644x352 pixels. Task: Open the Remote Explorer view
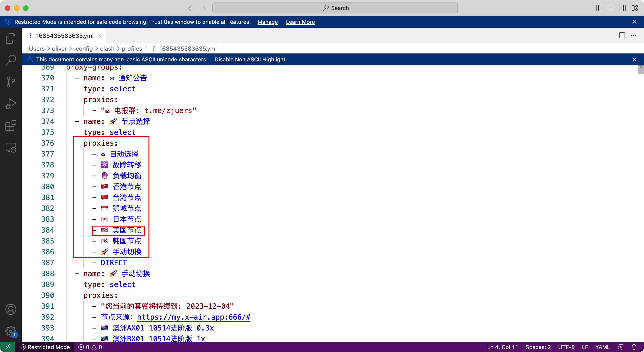click(x=10, y=147)
